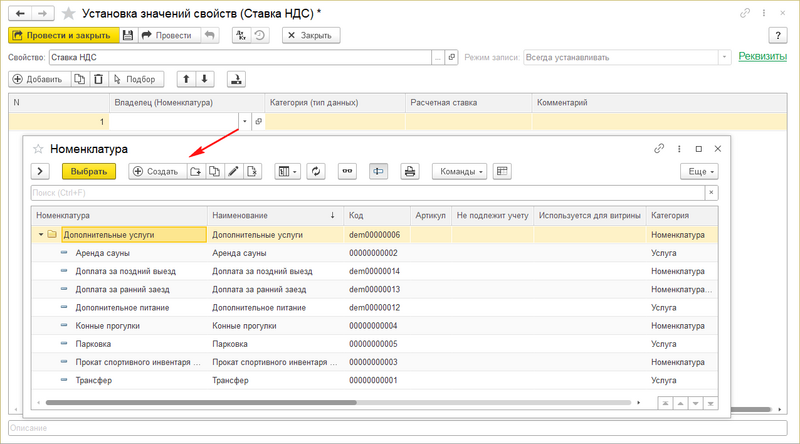Screen dimensions: 800x444
Task: Click the refresh list icon in Номенклатура
Action: coord(315,172)
